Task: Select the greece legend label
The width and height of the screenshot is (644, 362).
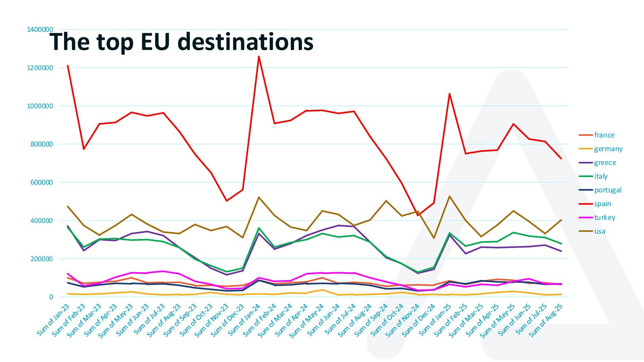Action: click(605, 163)
